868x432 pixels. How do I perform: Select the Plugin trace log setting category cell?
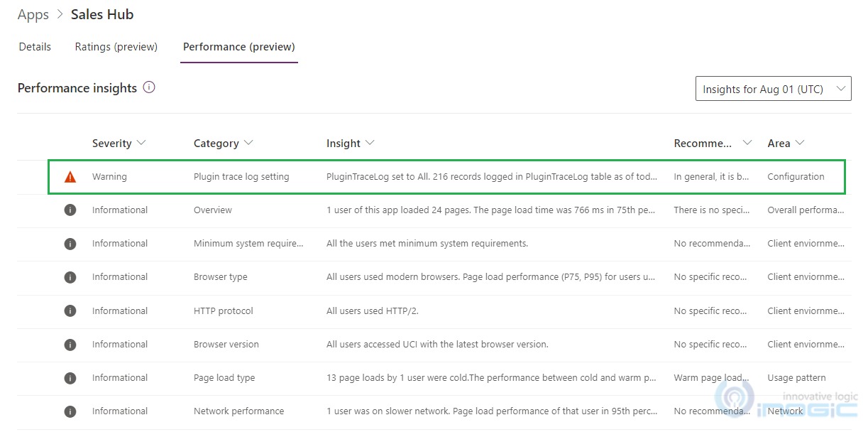241,177
